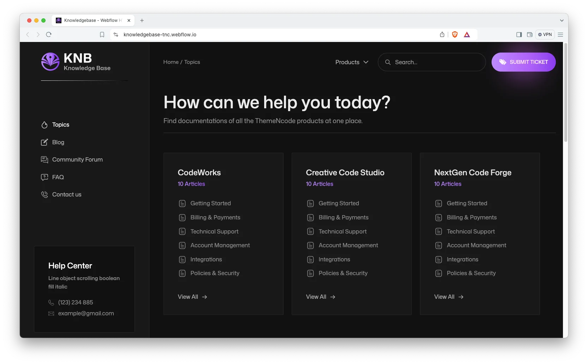Click the share icon in address bar

pyautogui.click(x=442, y=35)
